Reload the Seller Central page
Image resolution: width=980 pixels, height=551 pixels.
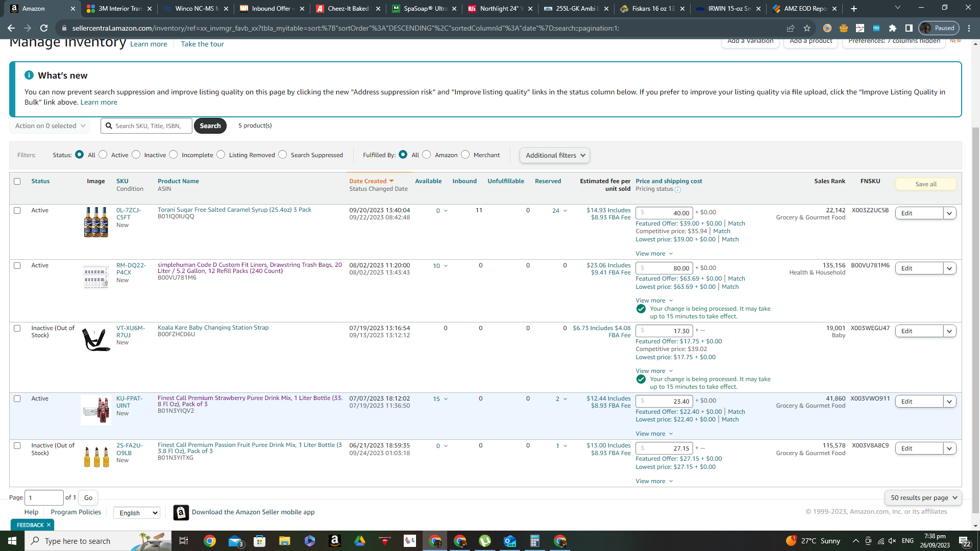[x=44, y=28]
